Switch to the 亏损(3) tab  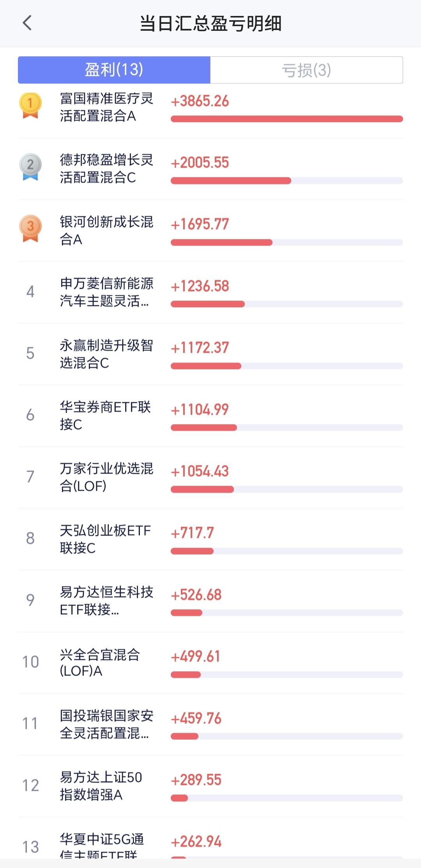[306, 70]
